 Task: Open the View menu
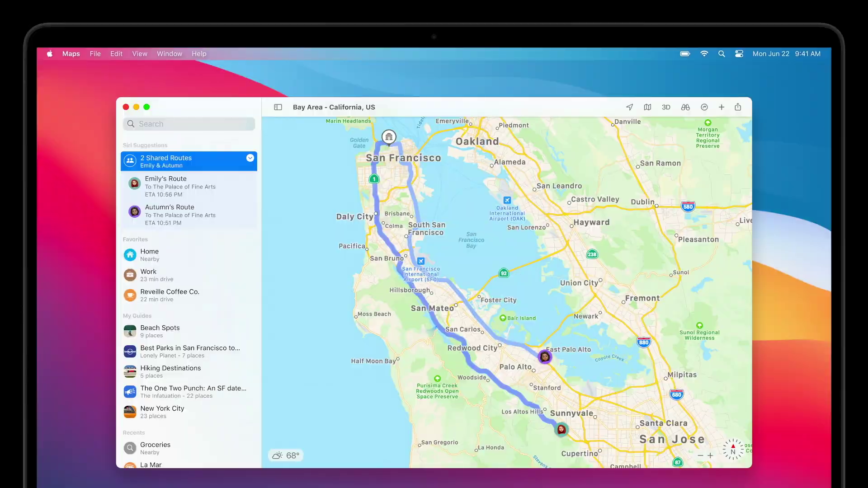tap(139, 54)
